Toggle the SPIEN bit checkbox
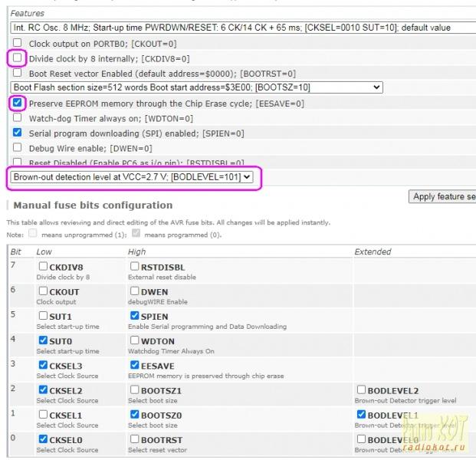The image size is (476, 460). coord(135,316)
